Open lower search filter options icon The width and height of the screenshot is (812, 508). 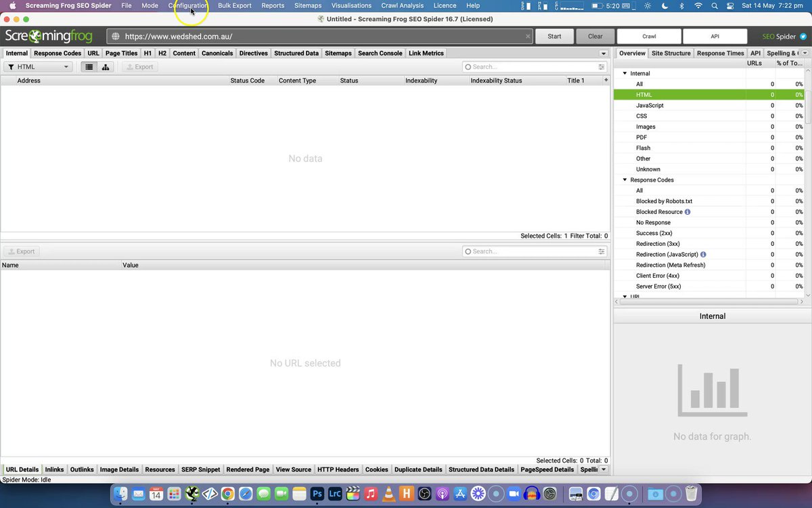pos(602,251)
